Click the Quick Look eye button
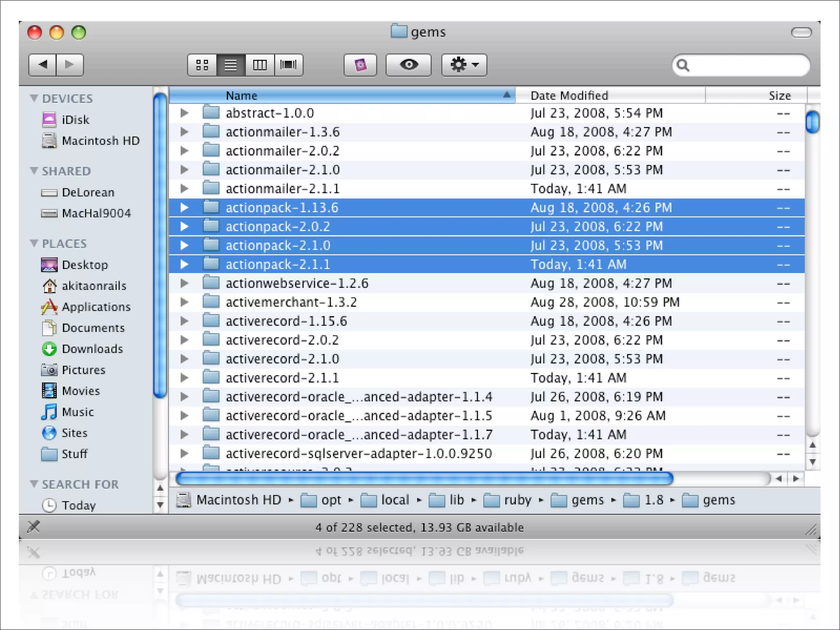Image resolution: width=840 pixels, height=630 pixels. coord(408,65)
